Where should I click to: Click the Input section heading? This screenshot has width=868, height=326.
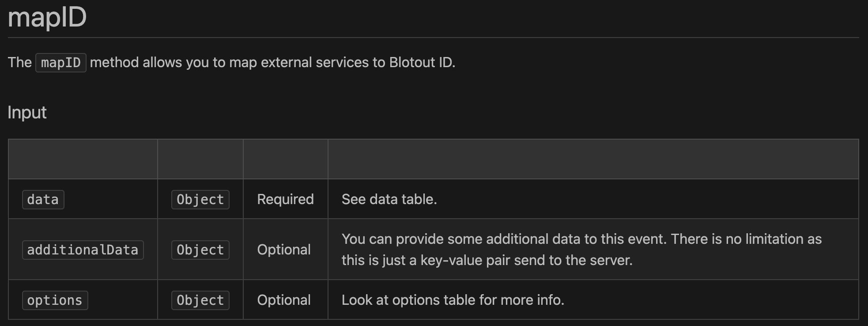click(x=27, y=113)
